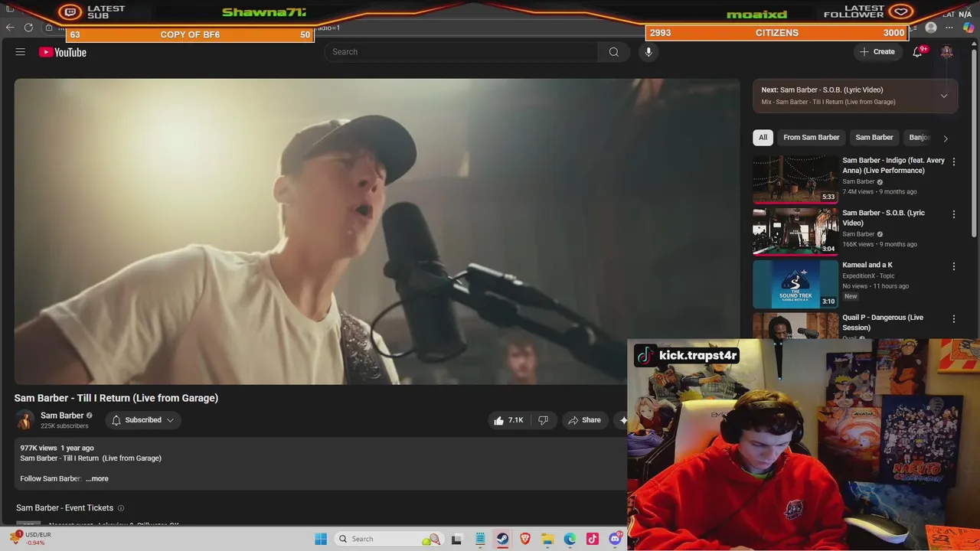Screen dimensions: 980x551
Task: Go to the YouTube home logo
Action: tap(63, 52)
